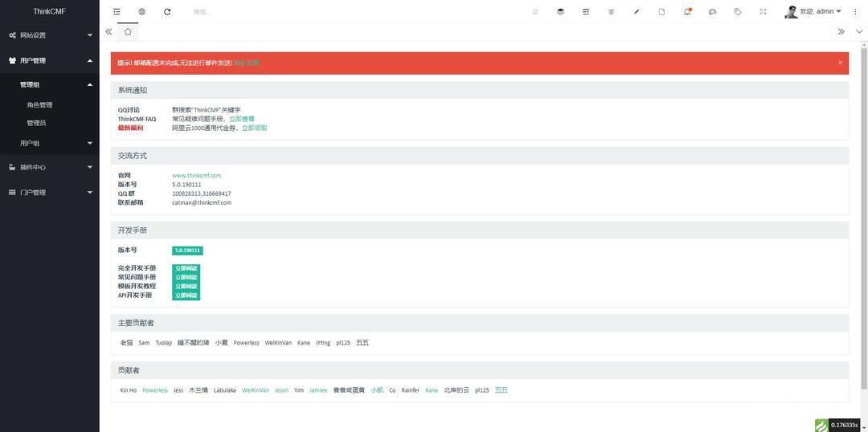This screenshot has height=432, width=868.
Task: Click the users icon beside 用户管理
Action: pos(12,61)
